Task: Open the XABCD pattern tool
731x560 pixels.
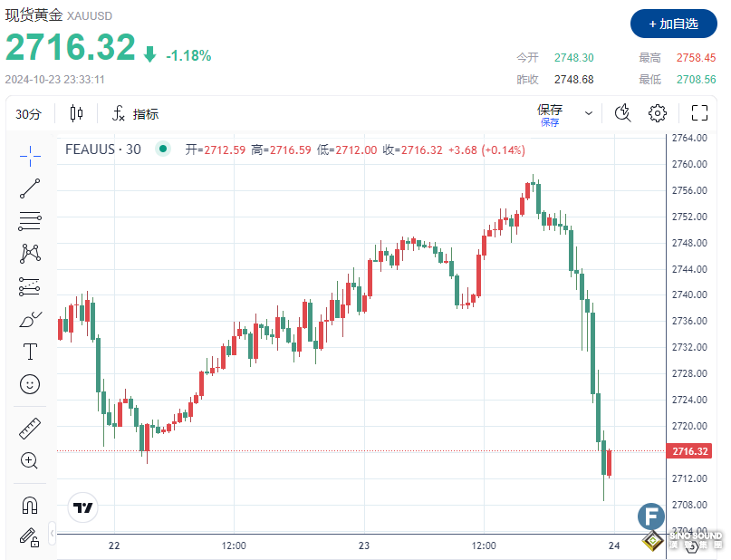Action: 29,254
